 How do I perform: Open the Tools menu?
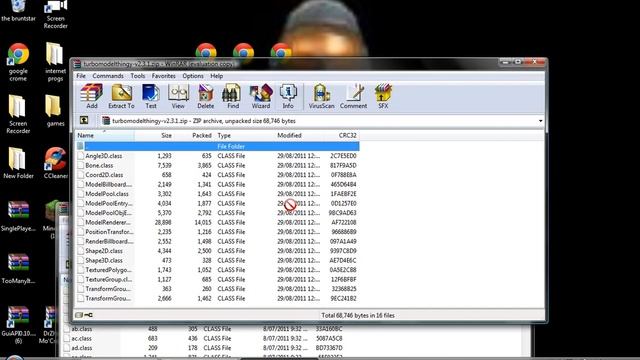tap(138, 76)
